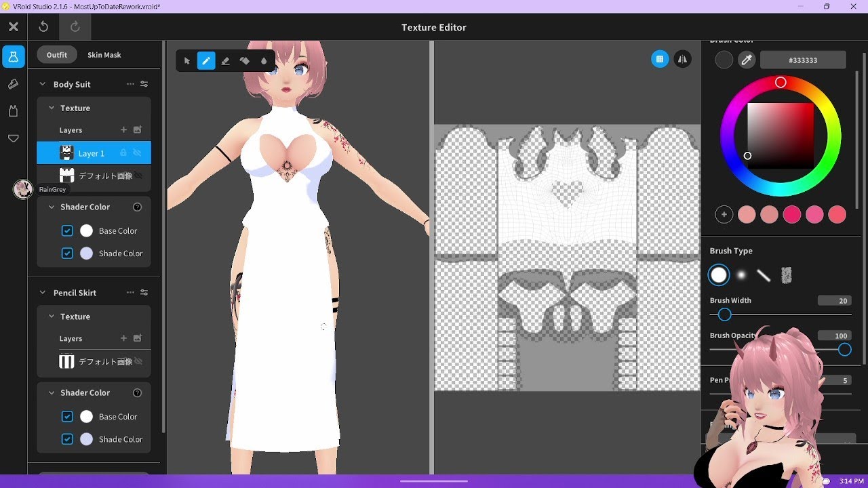Select Layer 1 in Body Suit layers
868x488 pixels.
[x=94, y=153]
